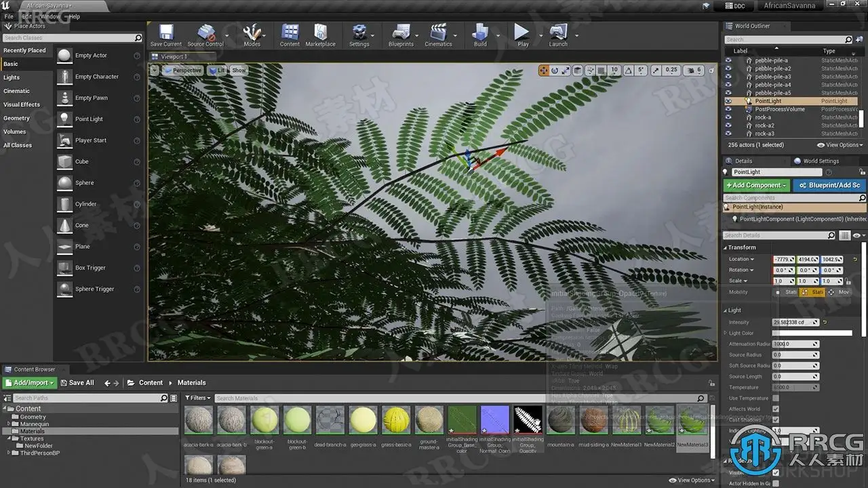Viewport: 868px width, 488px height.
Task: Select the Point Light actor icon
Action: 64,119
